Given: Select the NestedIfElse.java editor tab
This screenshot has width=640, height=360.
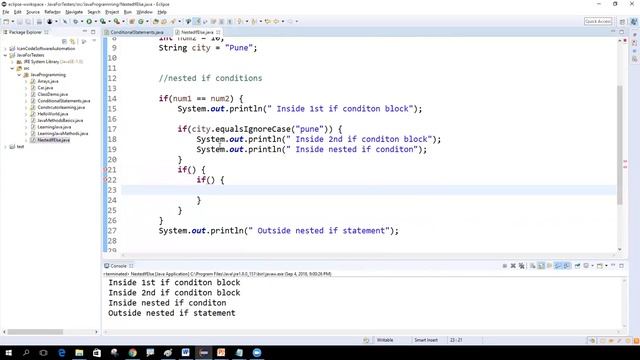Looking at the screenshot, I should [198, 32].
